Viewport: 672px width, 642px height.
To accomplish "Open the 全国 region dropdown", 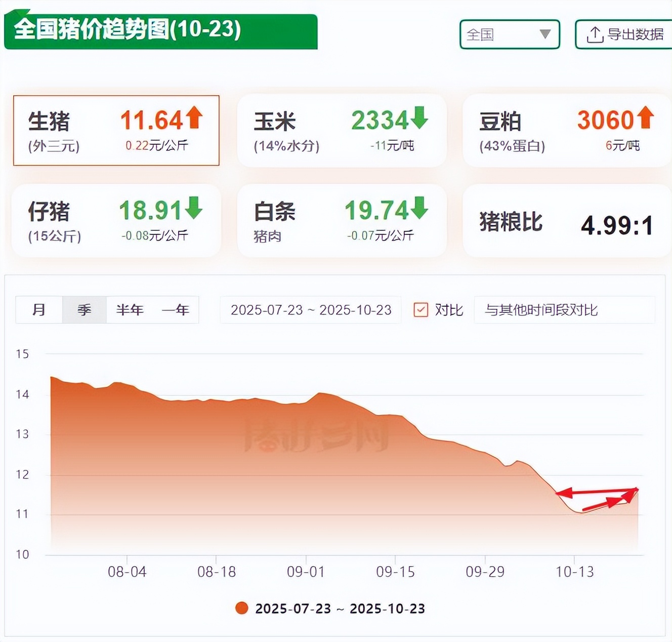I will 509,34.
